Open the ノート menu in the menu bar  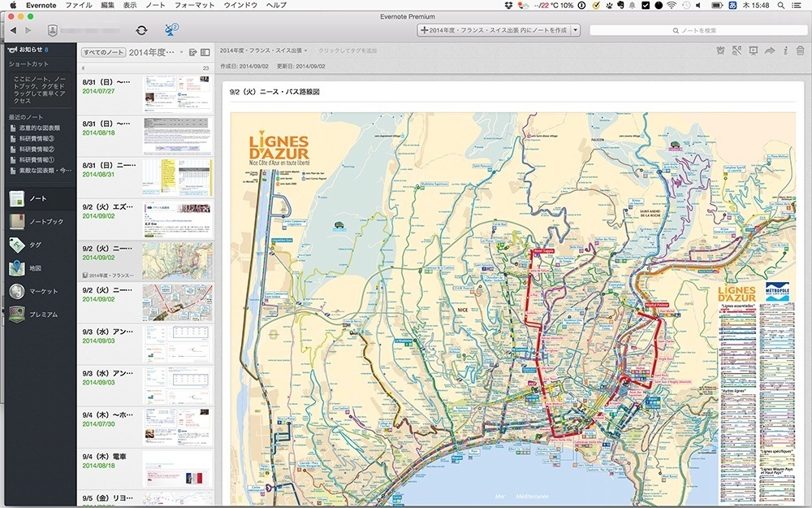155,5
